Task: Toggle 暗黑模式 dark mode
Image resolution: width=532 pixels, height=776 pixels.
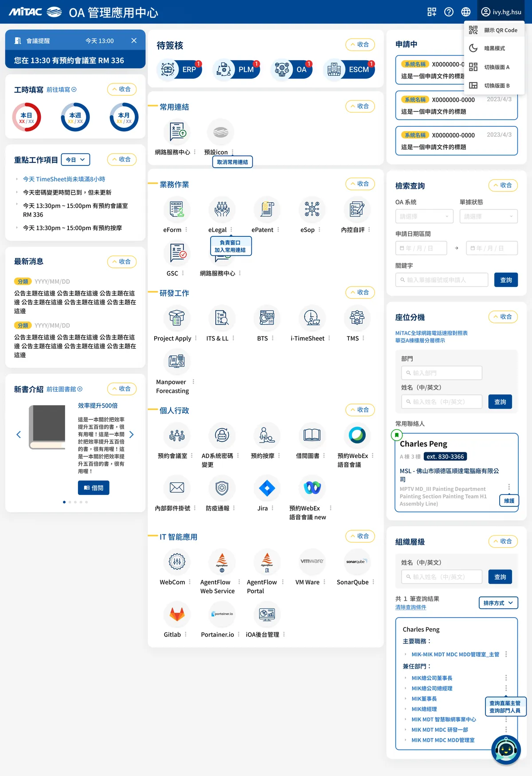Action: (x=494, y=48)
